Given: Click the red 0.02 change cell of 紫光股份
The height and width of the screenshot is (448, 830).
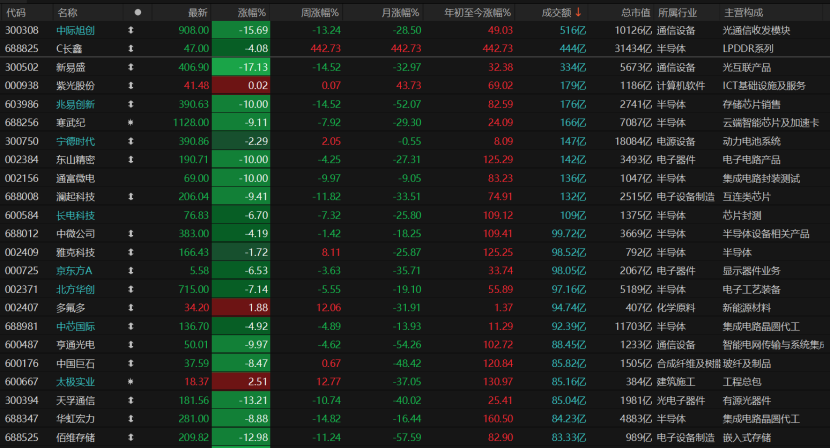Looking at the screenshot, I should pyautogui.click(x=241, y=86).
